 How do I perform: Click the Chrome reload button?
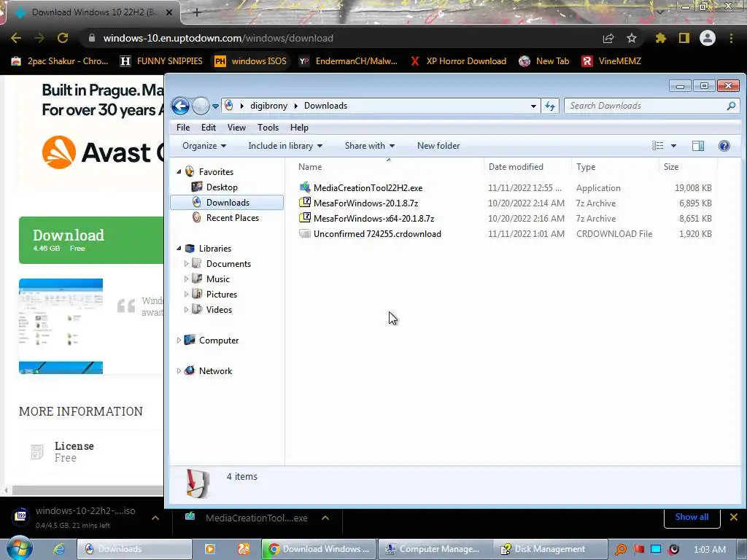point(63,38)
